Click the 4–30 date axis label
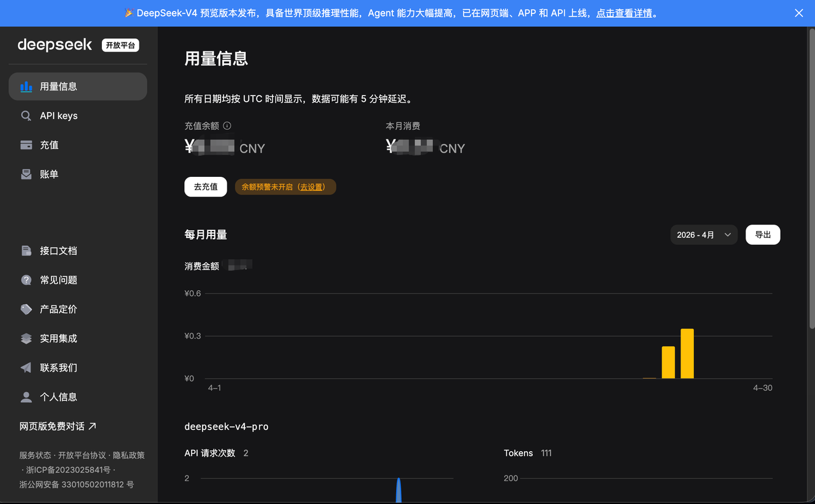815x504 pixels. pyautogui.click(x=763, y=388)
